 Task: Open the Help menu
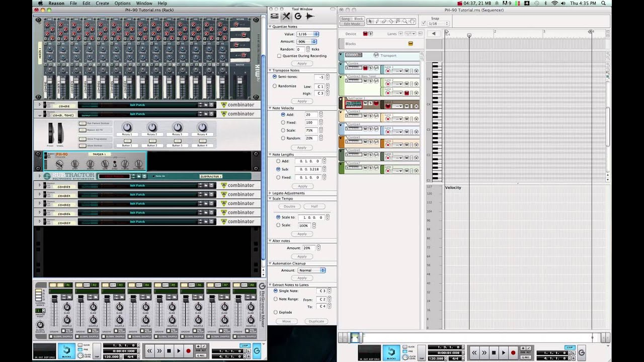click(163, 3)
